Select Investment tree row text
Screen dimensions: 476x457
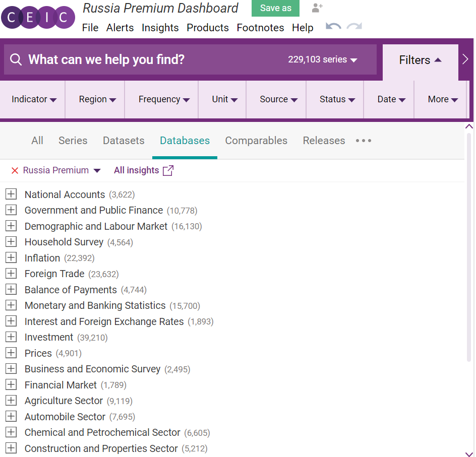(49, 337)
